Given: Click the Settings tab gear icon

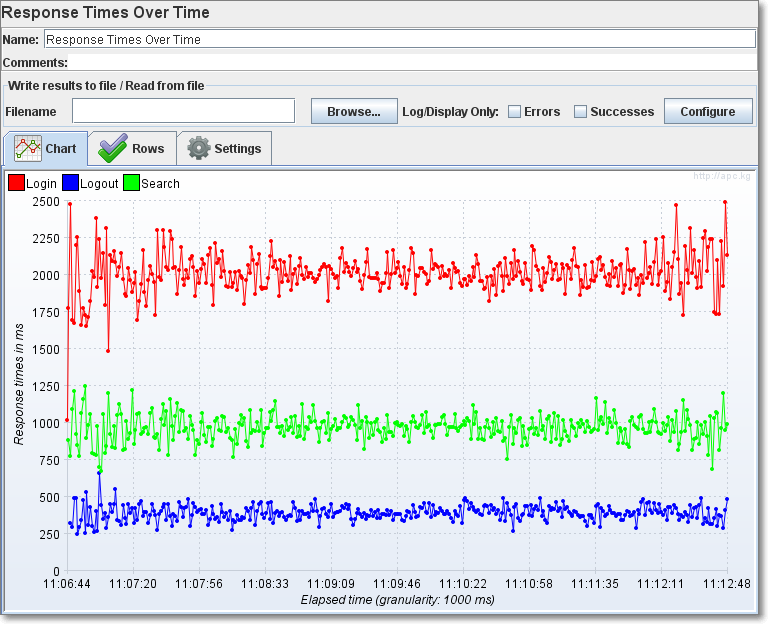Looking at the screenshot, I should [x=198, y=148].
